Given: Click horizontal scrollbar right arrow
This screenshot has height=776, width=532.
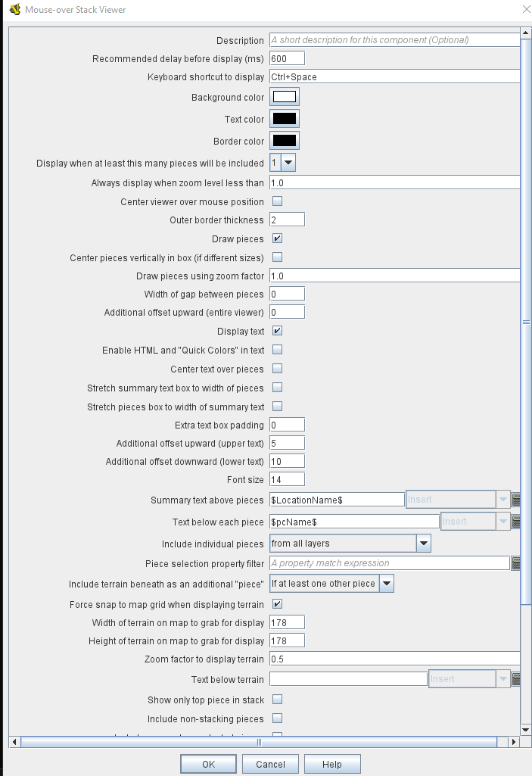Looking at the screenshot, I should 514,742.
